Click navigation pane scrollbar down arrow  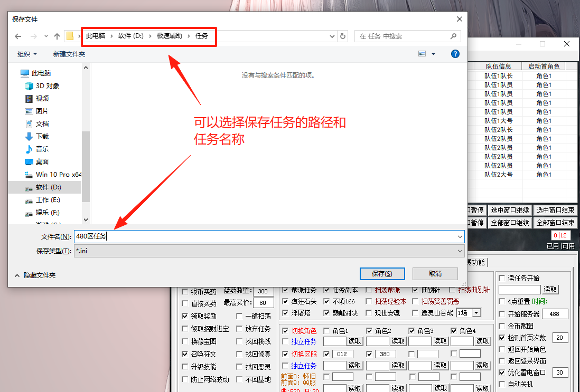[x=86, y=219]
